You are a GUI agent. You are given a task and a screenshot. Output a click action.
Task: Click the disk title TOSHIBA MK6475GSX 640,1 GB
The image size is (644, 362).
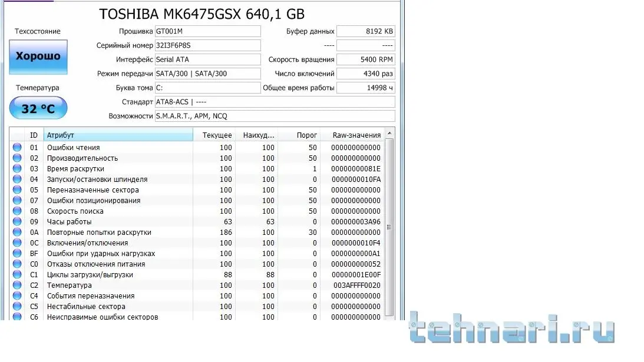pos(202,14)
